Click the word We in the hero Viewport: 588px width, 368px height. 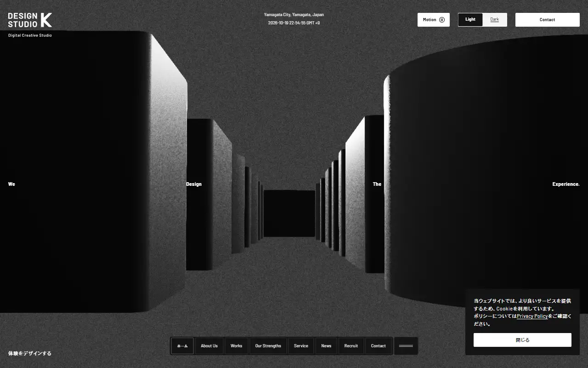11,184
